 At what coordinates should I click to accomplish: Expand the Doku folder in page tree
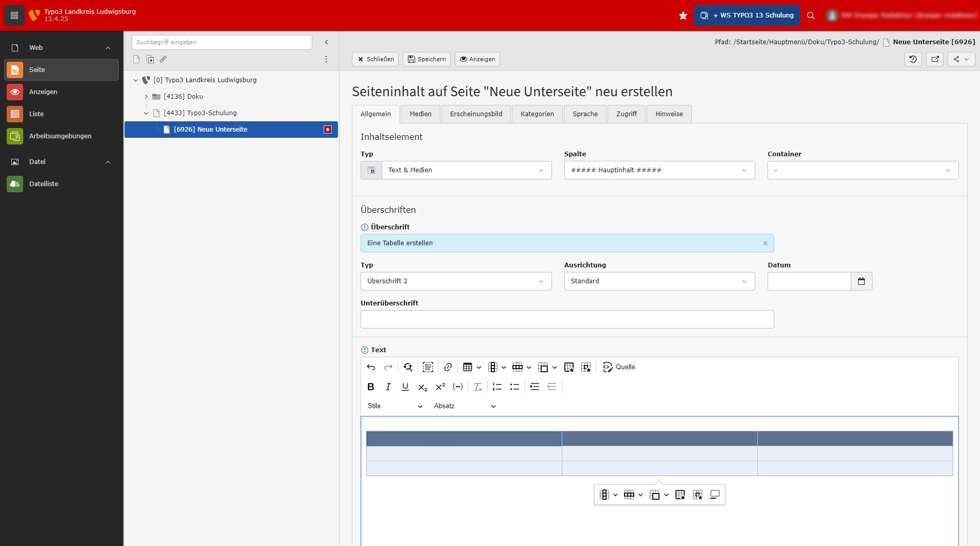(146, 97)
